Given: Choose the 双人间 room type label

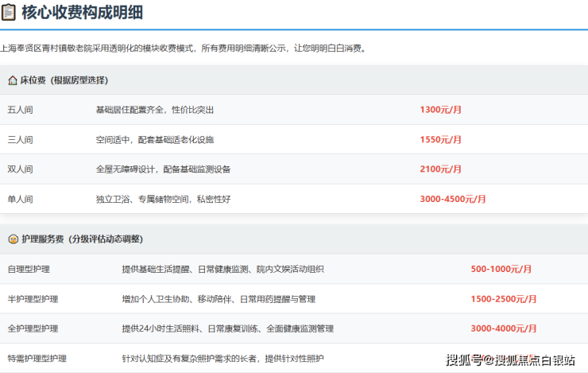Looking at the screenshot, I should tap(20, 169).
